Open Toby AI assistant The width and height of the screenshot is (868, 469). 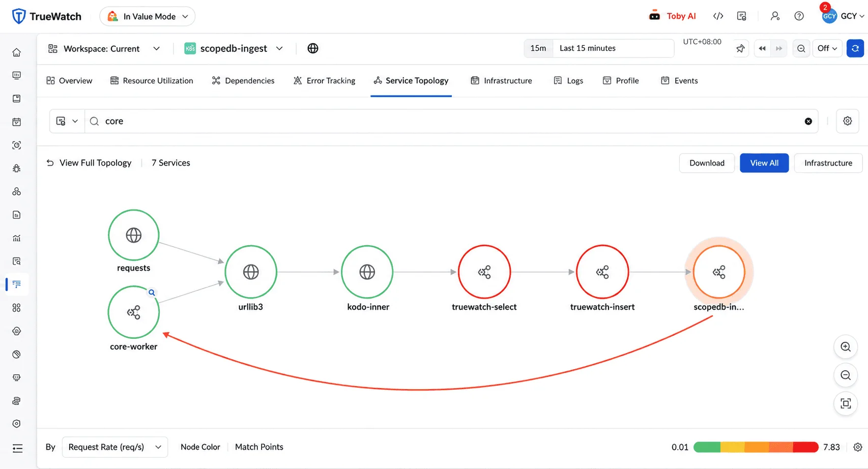coord(672,16)
